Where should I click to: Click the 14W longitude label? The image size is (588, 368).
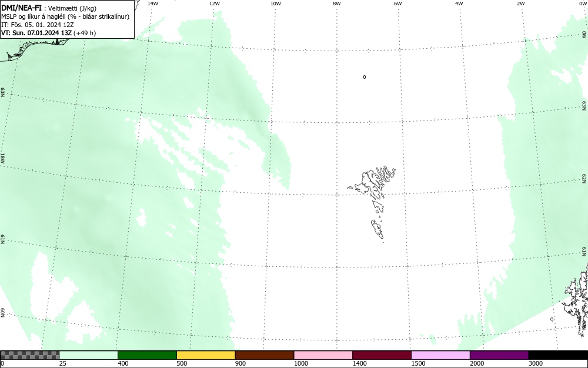pos(153,4)
